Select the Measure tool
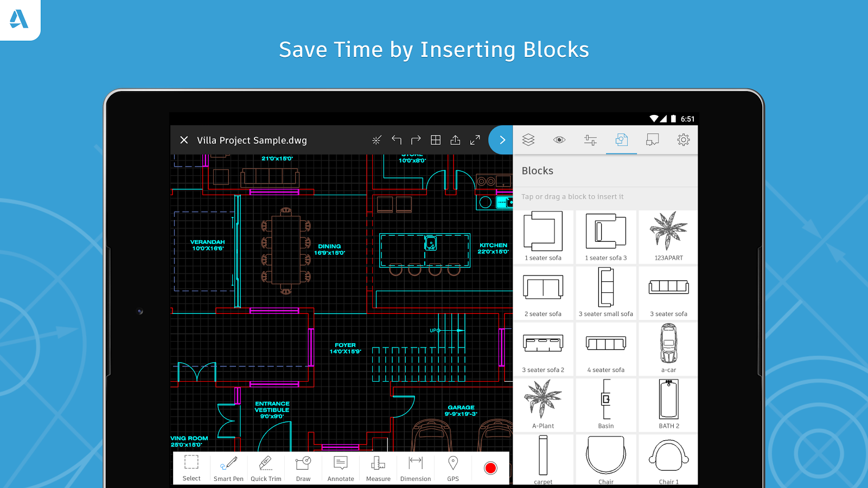This screenshot has width=868, height=488. coord(378,468)
